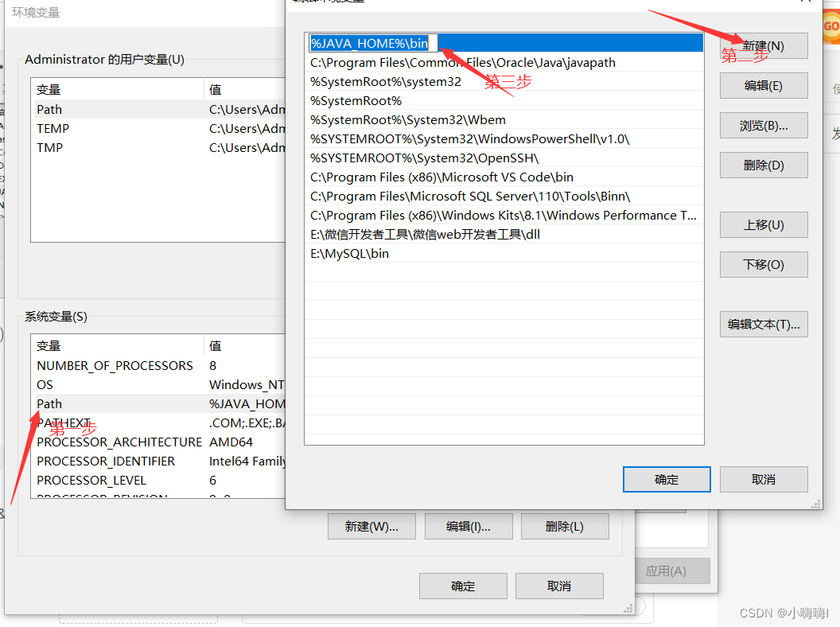Click the 编辑(E) button
The image size is (840, 627).
click(x=763, y=85)
